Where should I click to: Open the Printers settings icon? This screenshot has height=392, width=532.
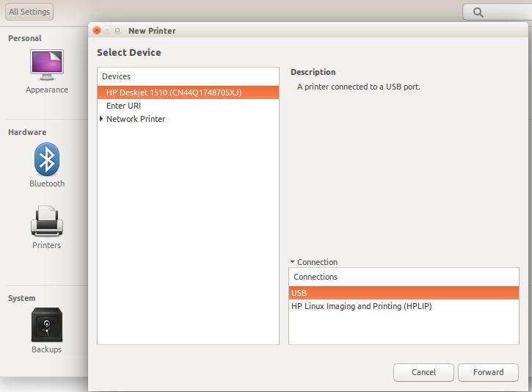pos(47,221)
